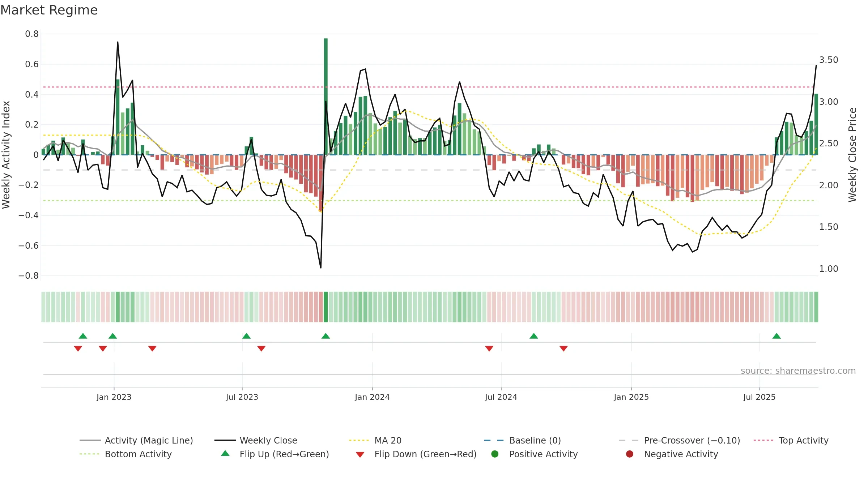Toggle the Activity (Magic Line) legend entry
Image resolution: width=868 pixels, height=488 pixels.
pyautogui.click(x=149, y=440)
